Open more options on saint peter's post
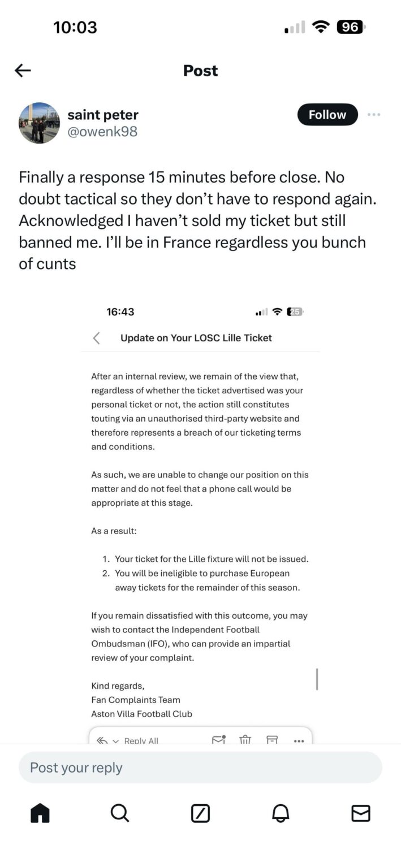Image resolution: width=401 pixels, height=868 pixels. coord(374,114)
